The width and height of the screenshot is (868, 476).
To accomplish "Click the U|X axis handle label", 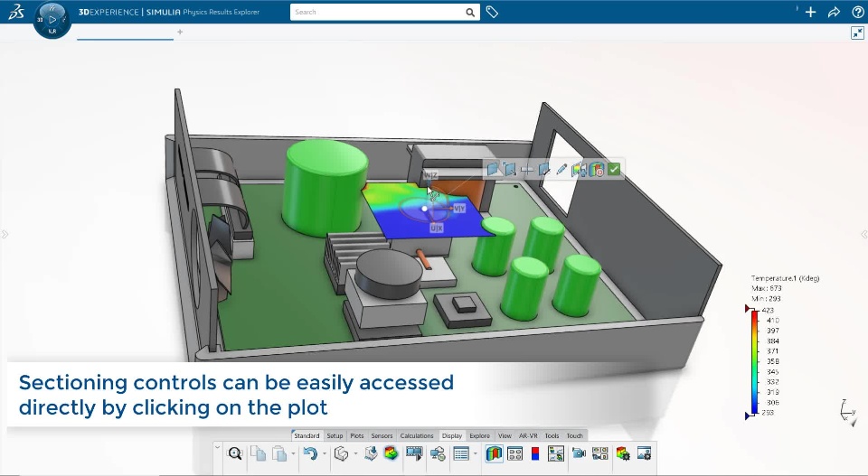I will tap(436, 228).
